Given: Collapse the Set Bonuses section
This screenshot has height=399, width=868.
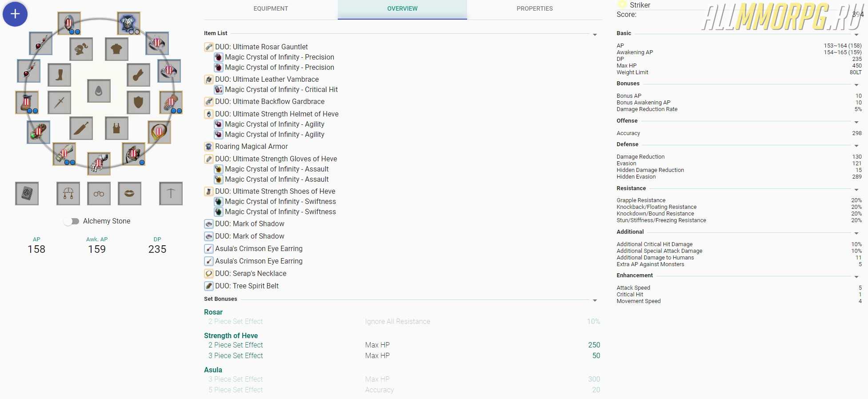Looking at the screenshot, I should (595, 300).
